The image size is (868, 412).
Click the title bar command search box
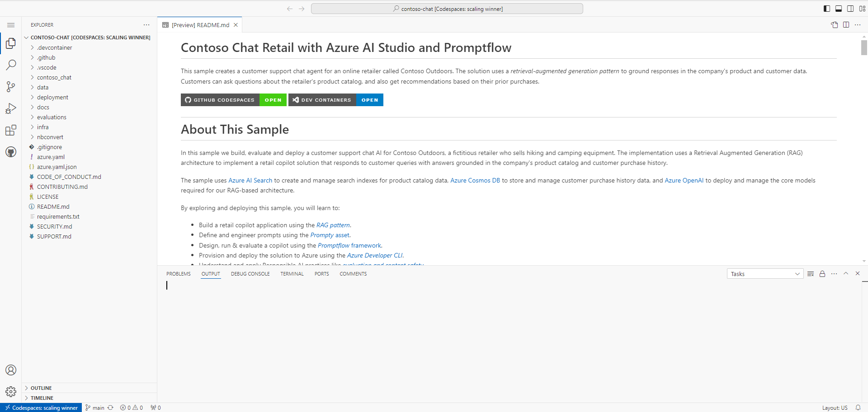(x=447, y=9)
